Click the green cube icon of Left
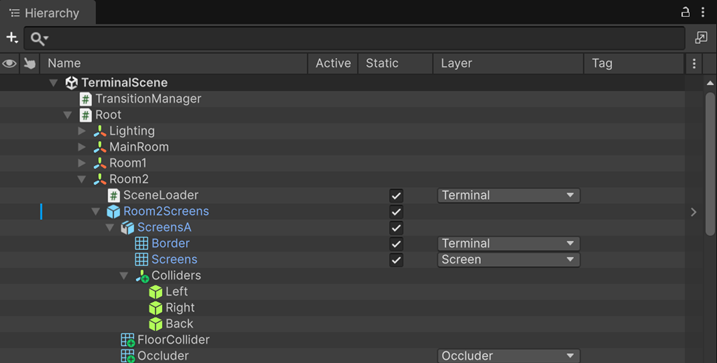 [155, 292]
